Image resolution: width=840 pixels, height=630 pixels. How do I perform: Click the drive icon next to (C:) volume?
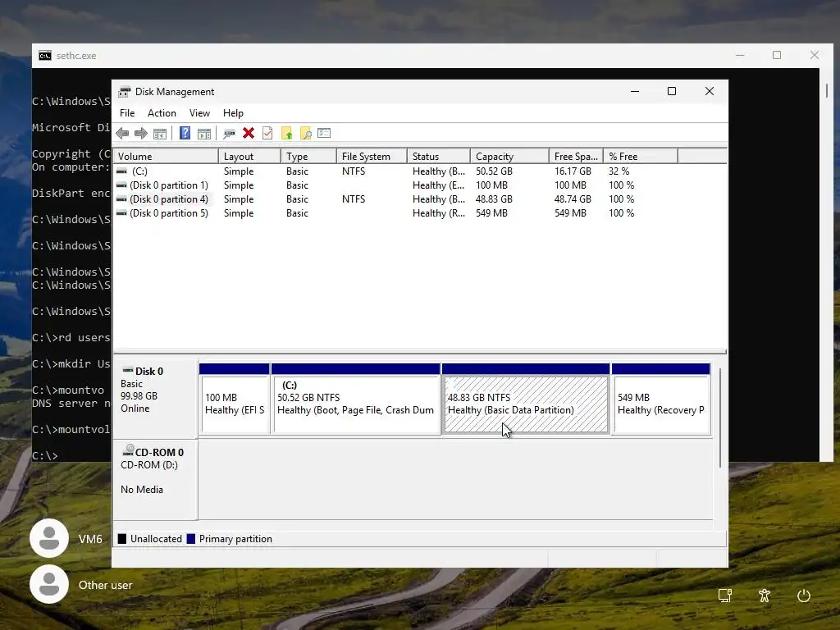point(122,171)
